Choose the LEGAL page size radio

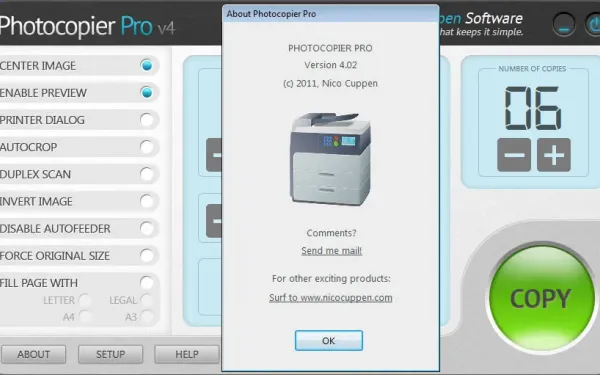147,300
